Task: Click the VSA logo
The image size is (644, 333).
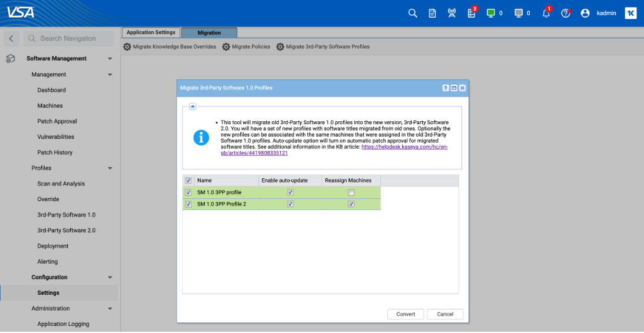Action: pyautogui.click(x=21, y=13)
